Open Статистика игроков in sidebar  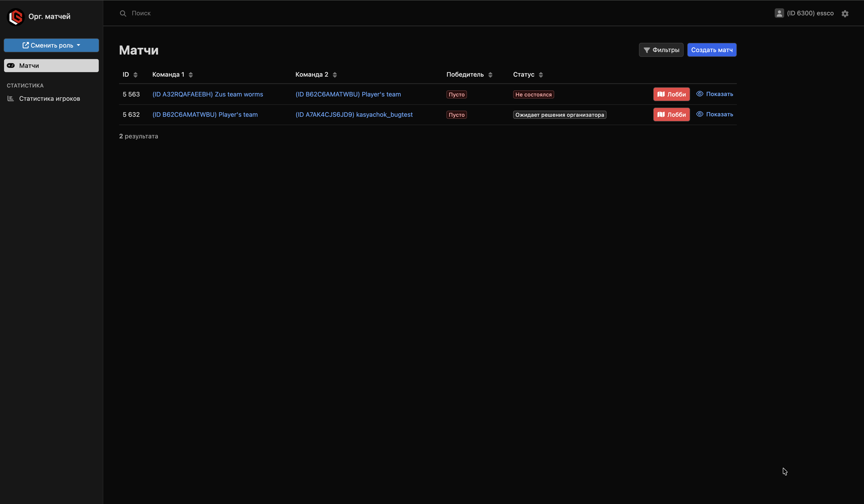[49, 99]
